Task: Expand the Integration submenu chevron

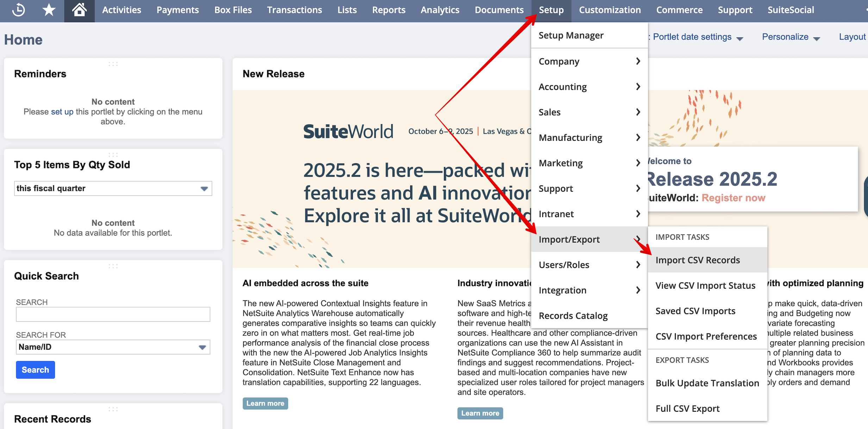Action: tap(638, 290)
